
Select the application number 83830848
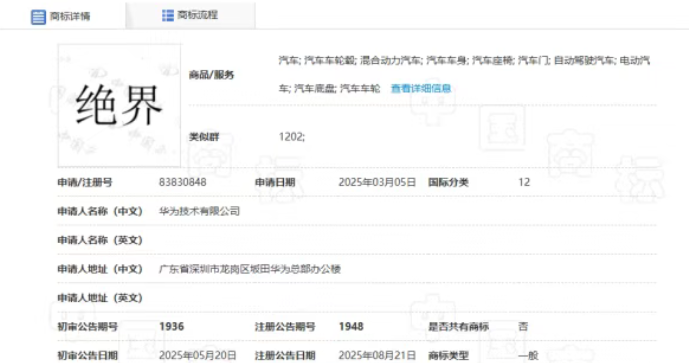point(182,182)
